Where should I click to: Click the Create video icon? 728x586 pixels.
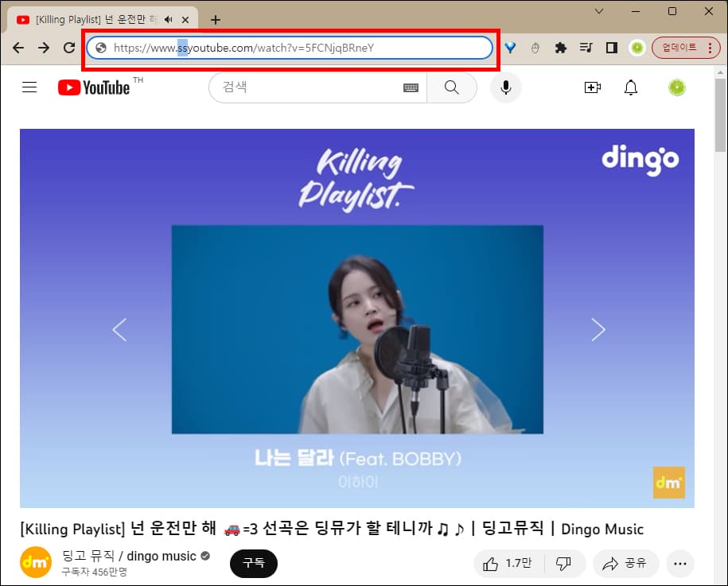click(x=593, y=87)
